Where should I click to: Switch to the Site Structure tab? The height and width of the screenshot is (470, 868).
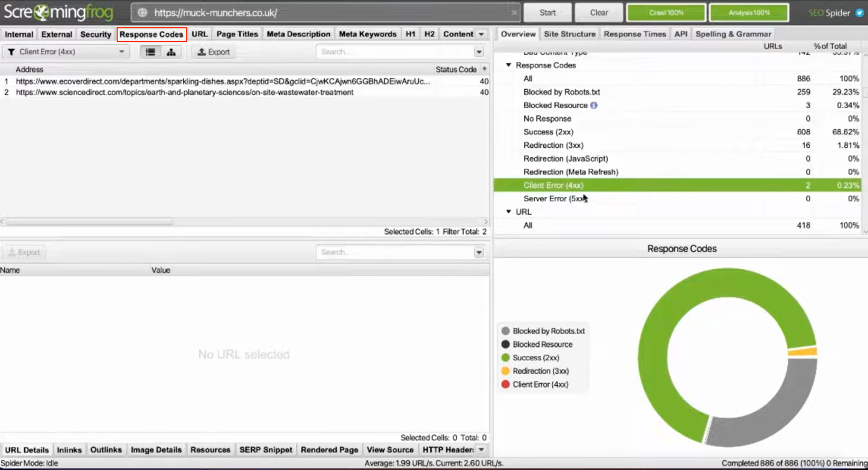click(x=569, y=34)
